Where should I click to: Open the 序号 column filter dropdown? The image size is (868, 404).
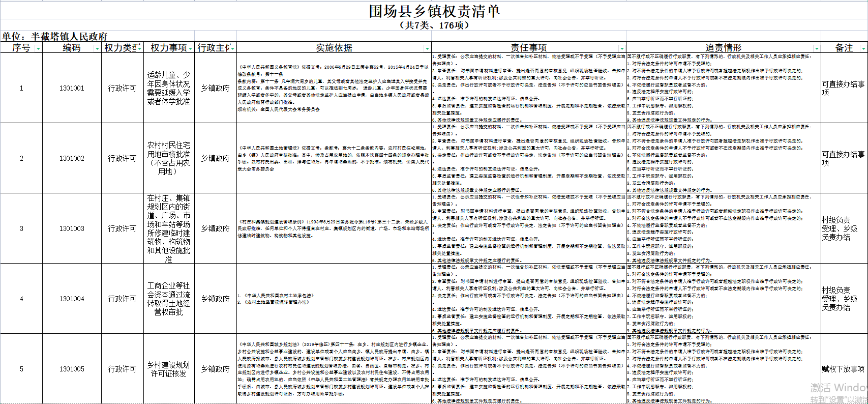tap(38, 48)
